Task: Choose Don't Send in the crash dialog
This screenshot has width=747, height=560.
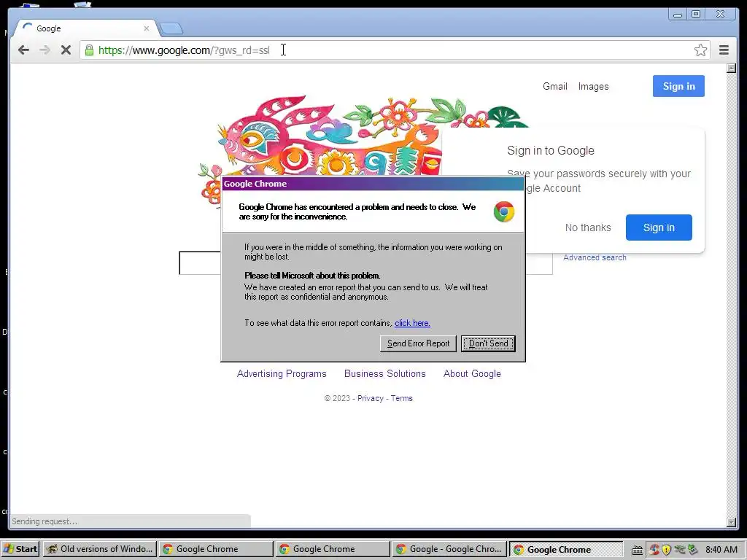Action: pyautogui.click(x=488, y=343)
